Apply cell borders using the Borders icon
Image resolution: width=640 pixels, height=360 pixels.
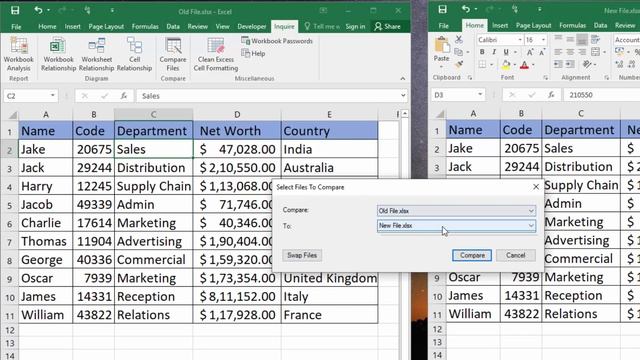point(482,64)
